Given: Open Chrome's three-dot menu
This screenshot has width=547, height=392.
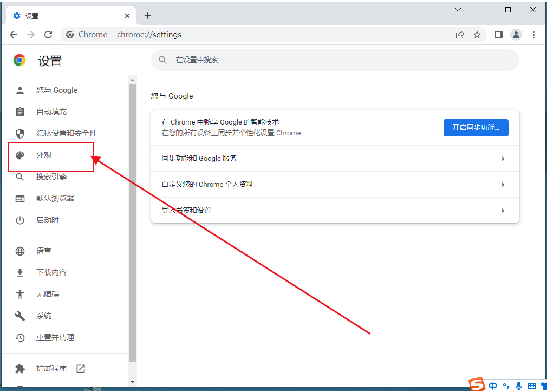Looking at the screenshot, I should coord(533,35).
